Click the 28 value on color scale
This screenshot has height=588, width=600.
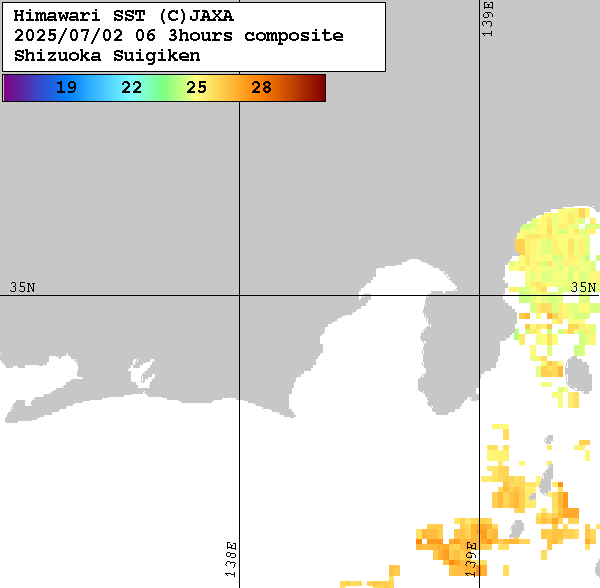[x=261, y=88]
